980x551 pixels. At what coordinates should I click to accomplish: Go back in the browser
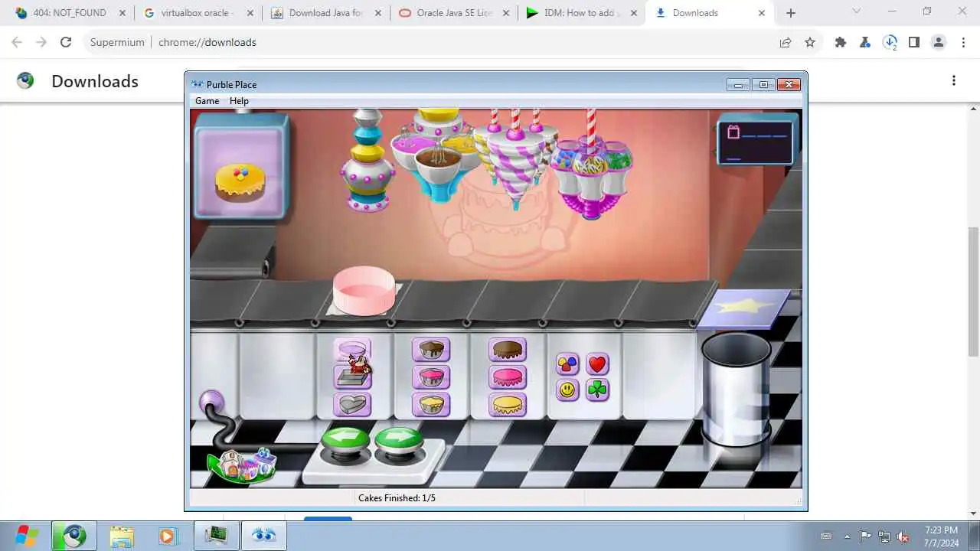click(x=17, y=42)
